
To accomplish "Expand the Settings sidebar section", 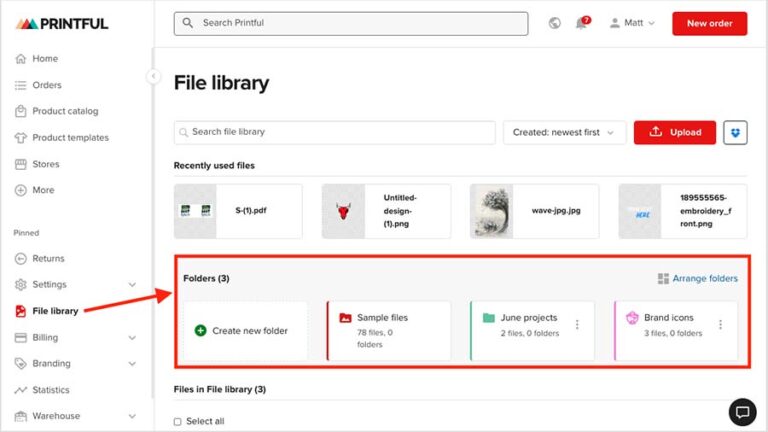I will [132, 285].
